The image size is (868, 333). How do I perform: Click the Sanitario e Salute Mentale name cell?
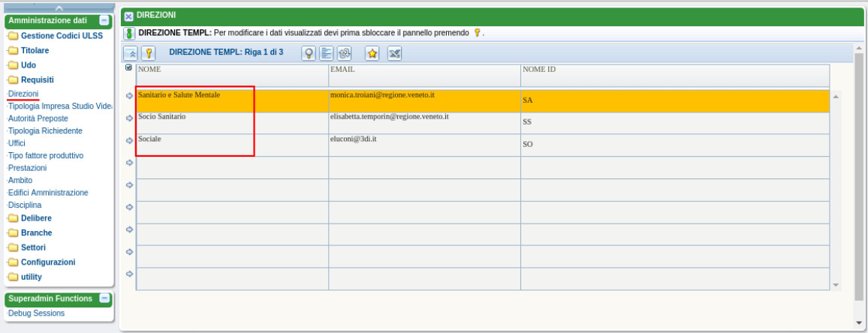[179, 96]
